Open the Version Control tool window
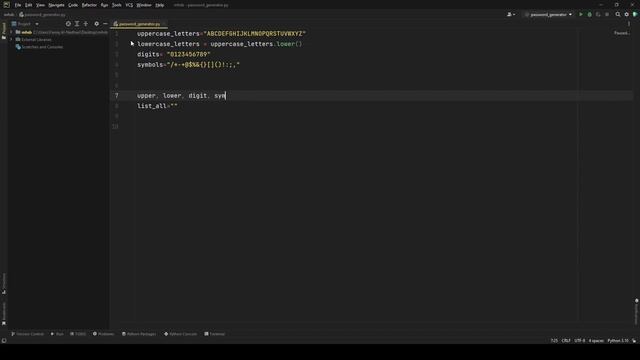Image resolution: width=640 pixels, height=360 pixels. click(x=27, y=334)
